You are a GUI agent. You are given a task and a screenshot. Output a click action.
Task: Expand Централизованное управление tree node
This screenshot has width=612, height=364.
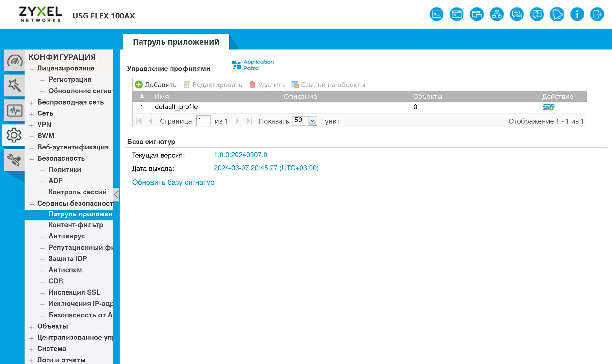(x=32, y=338)
